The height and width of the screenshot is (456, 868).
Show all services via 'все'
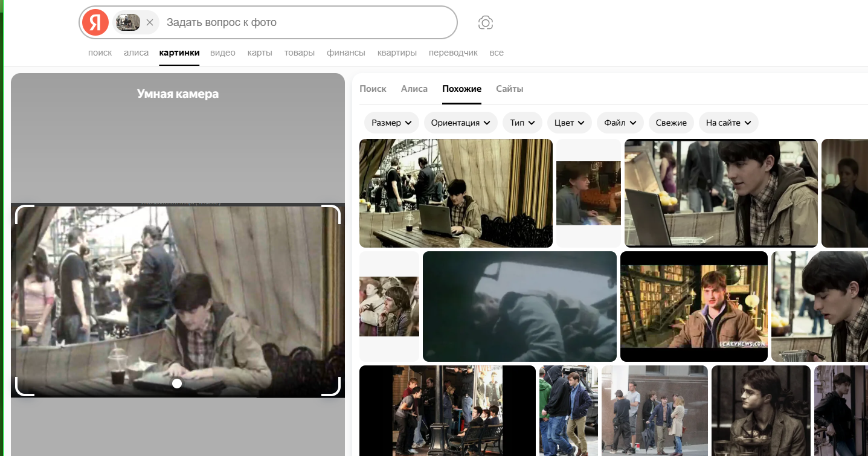tap(497, 53)
